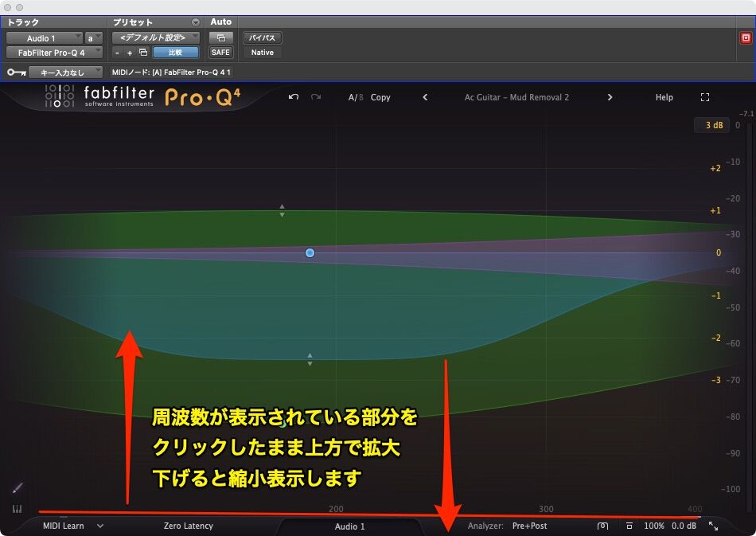Click the blue EQ band node
This screenshot has height=536, width=756.
[x=310, y=252]
